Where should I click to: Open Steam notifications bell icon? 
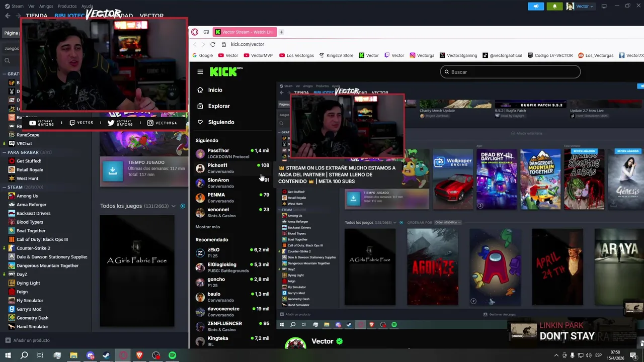coord(554,6)
